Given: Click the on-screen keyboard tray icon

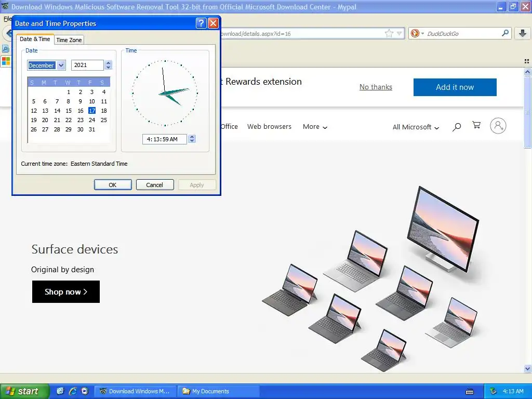Looking at the screenshot, I should click(470, 392).
